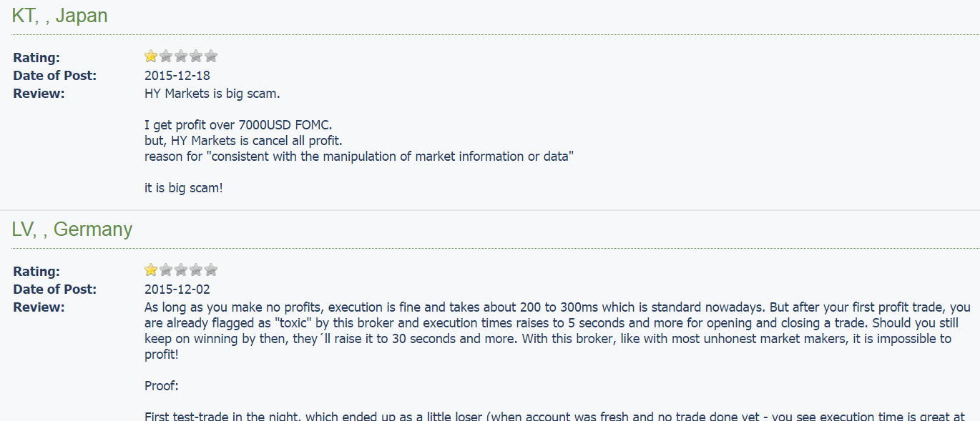Click the "Rating:" label in KT's review
980x421 pixels.
[36, 58]
